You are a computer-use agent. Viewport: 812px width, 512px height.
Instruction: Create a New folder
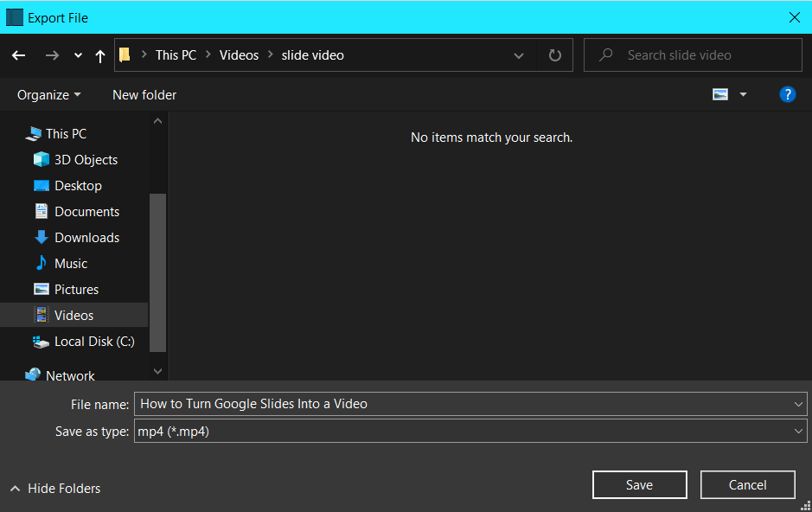(144, 94)
